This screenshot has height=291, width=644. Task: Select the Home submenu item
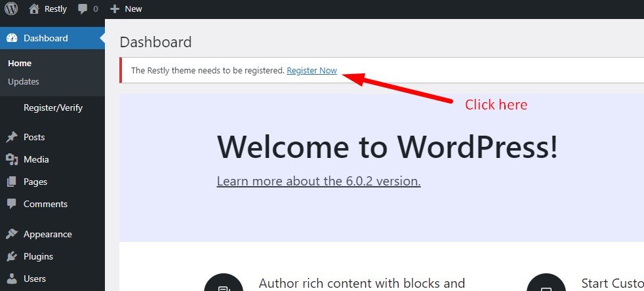tap(20, 64)
